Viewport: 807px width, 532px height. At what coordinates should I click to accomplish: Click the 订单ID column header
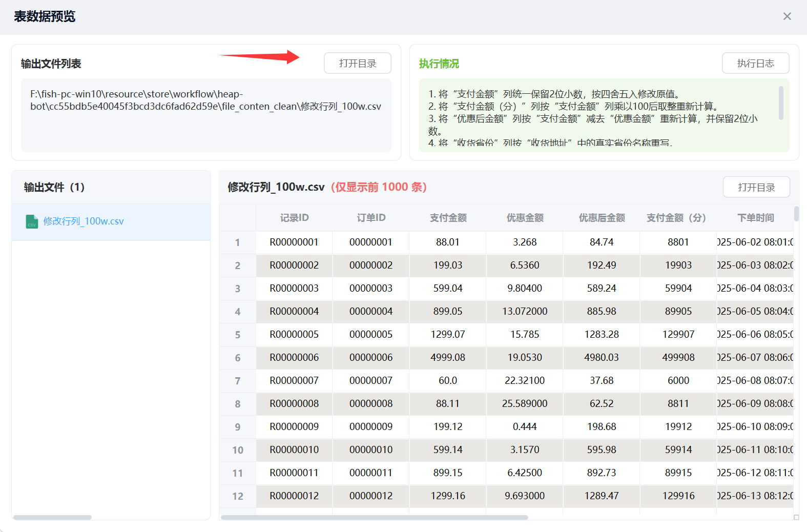coord(371,218)
